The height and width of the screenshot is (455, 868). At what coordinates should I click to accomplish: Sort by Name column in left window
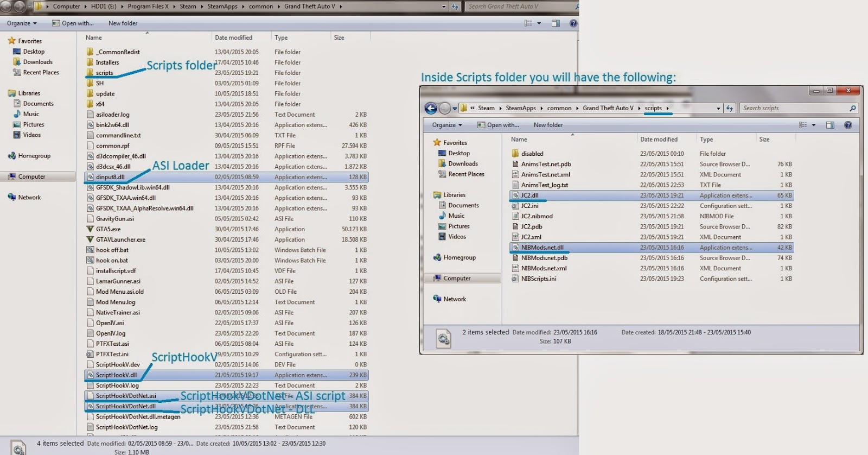point(93,37)
